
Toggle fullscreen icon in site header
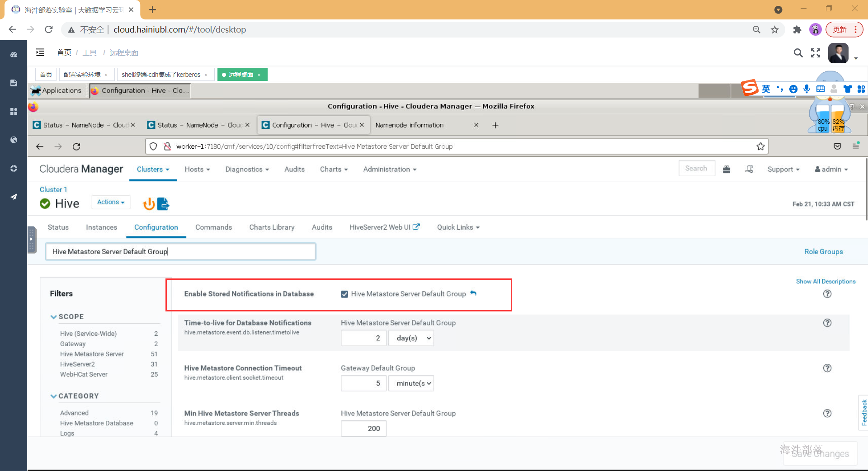816,53
